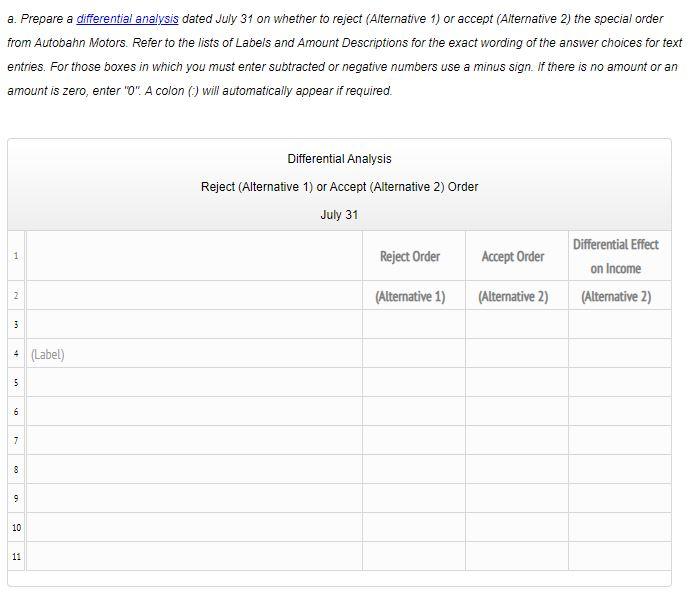The image size is (689, 597).
Task: Select the row 10 description cell
Action: click(194, 528)
